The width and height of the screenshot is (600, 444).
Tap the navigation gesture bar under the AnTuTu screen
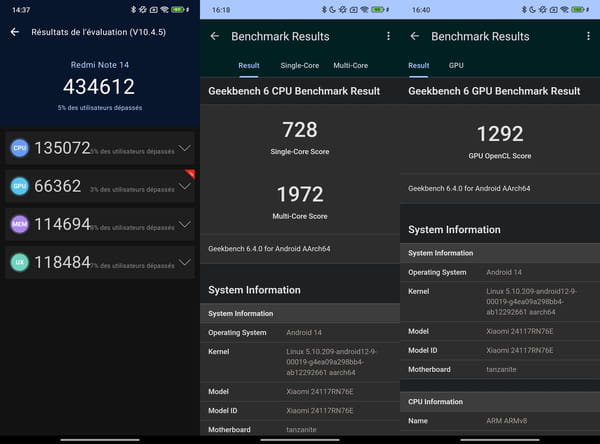[100, 440]
